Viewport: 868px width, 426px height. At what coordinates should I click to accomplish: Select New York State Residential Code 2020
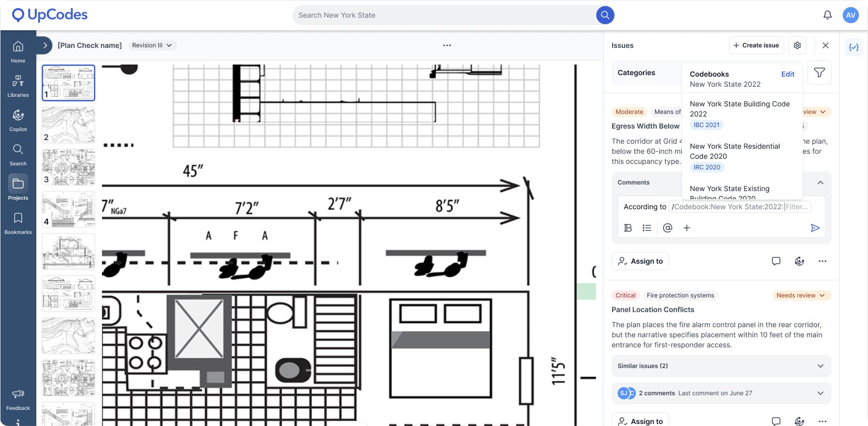click(x=742, y=157)
